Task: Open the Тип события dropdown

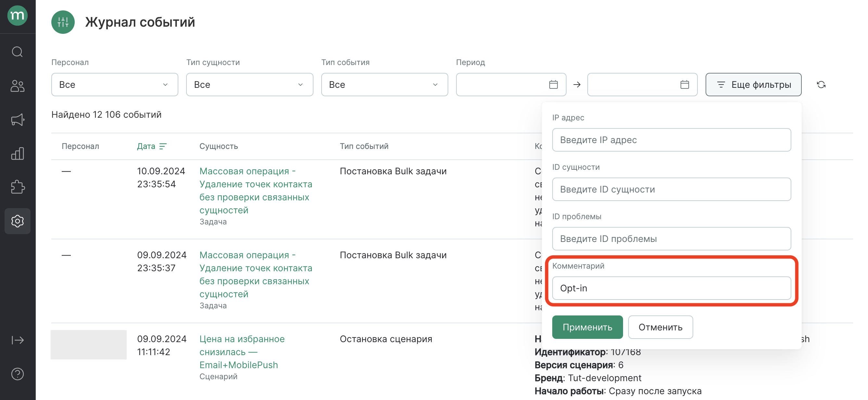Action: click(385, 85)
